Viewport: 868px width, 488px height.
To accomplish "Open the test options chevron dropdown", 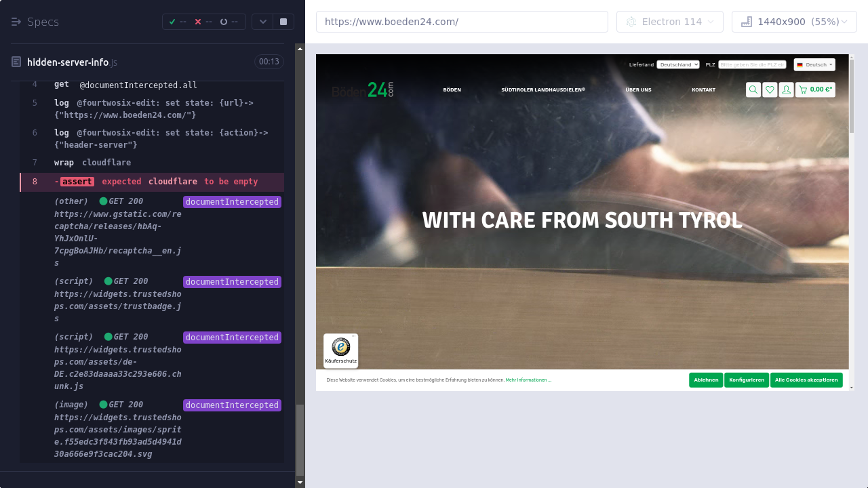I will coord(262,22).
